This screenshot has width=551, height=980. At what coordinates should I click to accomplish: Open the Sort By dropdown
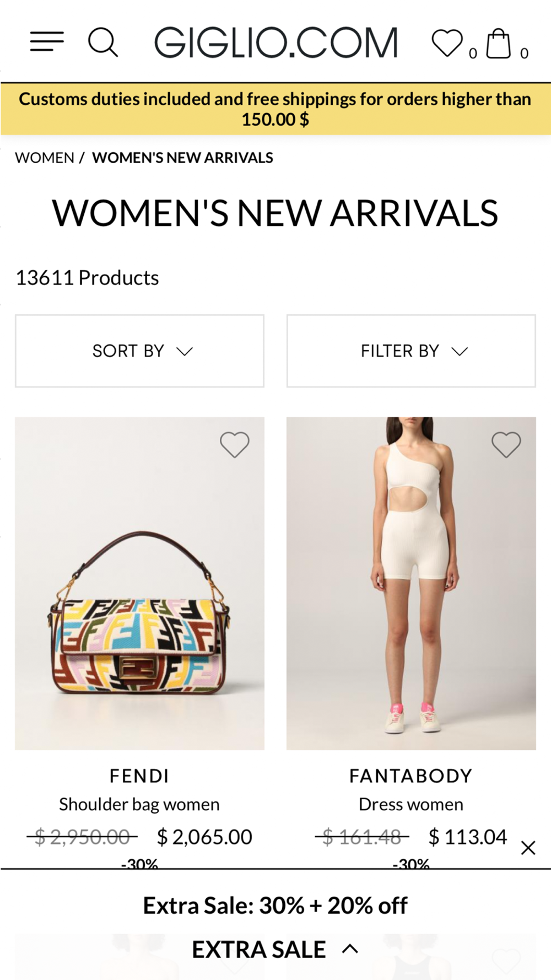coord(139,351)
